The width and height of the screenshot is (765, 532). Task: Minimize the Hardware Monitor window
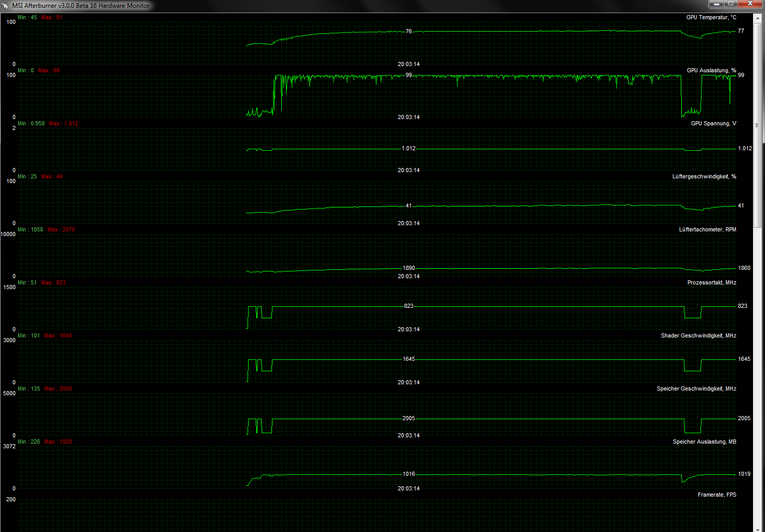pos(716,4)
